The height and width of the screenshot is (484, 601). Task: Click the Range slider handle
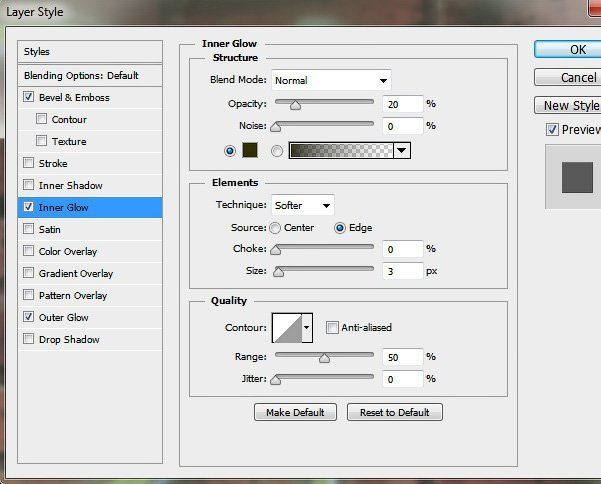tap(324, 358)
